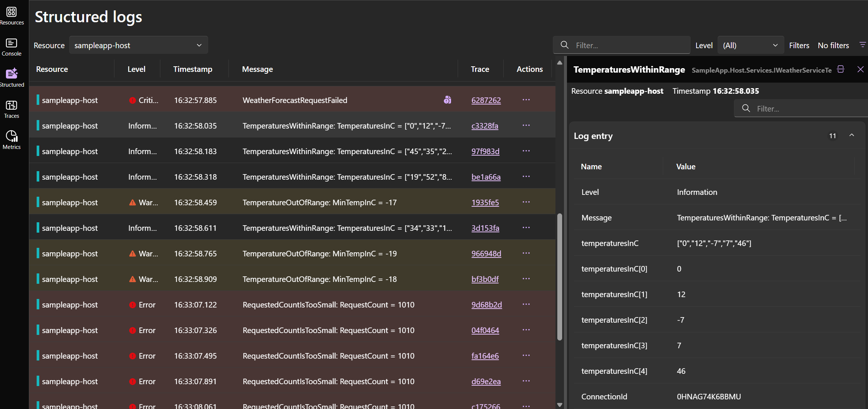Image resolution: width=868 pixels, height=409 pixels.
Task: Open the Resources page in sidebar
Action: tap(11, 16)
